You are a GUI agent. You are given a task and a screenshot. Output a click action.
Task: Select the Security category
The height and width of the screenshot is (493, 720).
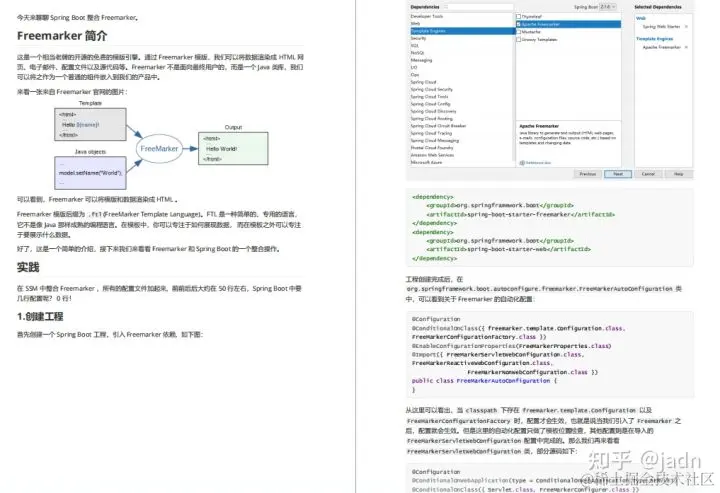click(418, 38)
